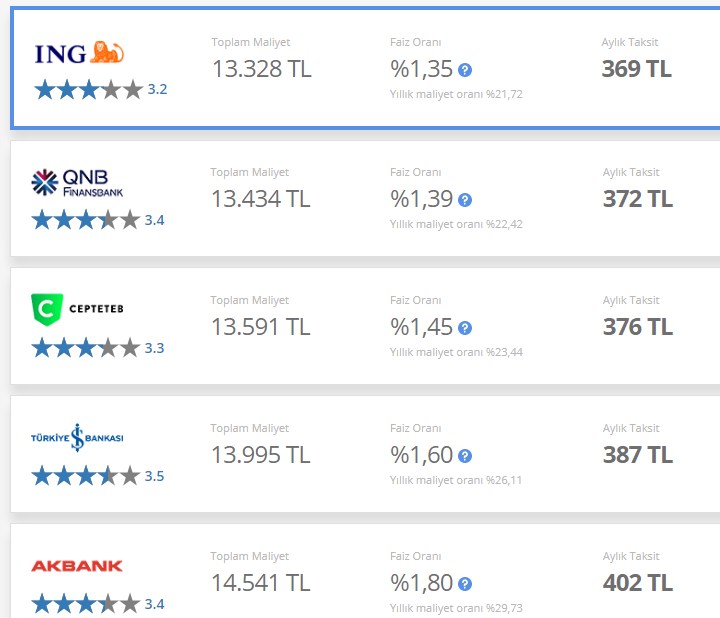Viewport: 720px width, 618px height.
Task: Open the help icon next to %1,45
Action: point(465,328)
